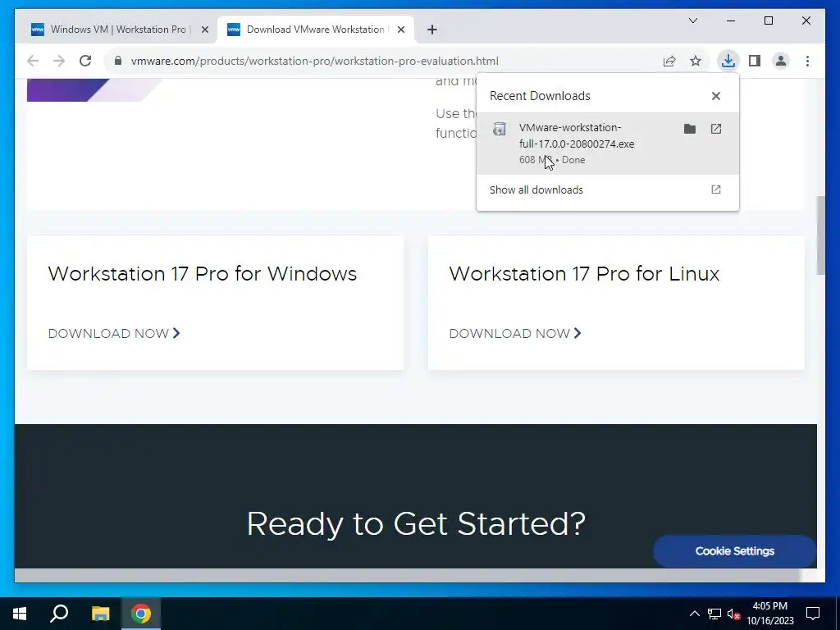Image resolution: width=840 pixels, height=630 pixels.
Task: Close the Download VMware Workstation tab
Action: click(x=400, y=30)
